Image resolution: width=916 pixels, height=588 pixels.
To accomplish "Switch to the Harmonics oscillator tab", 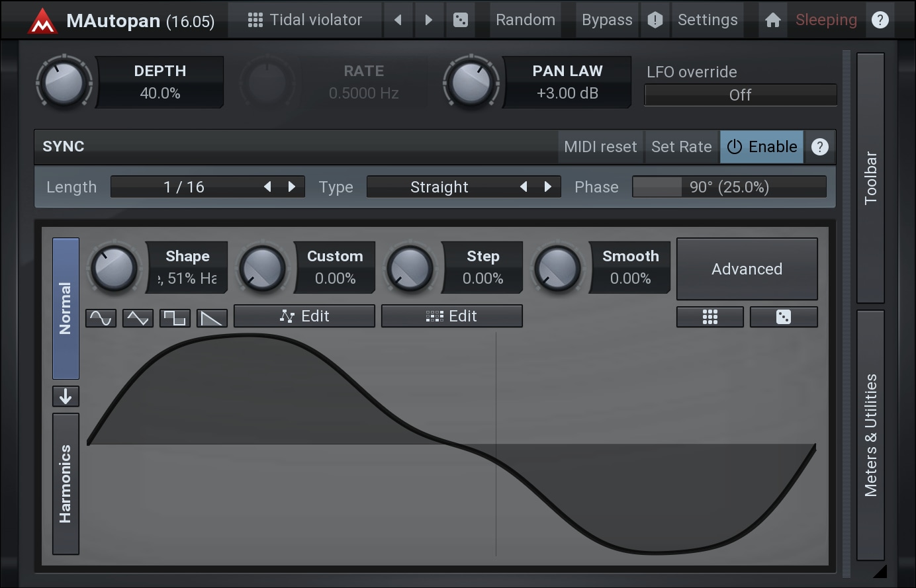I will 66,484.
